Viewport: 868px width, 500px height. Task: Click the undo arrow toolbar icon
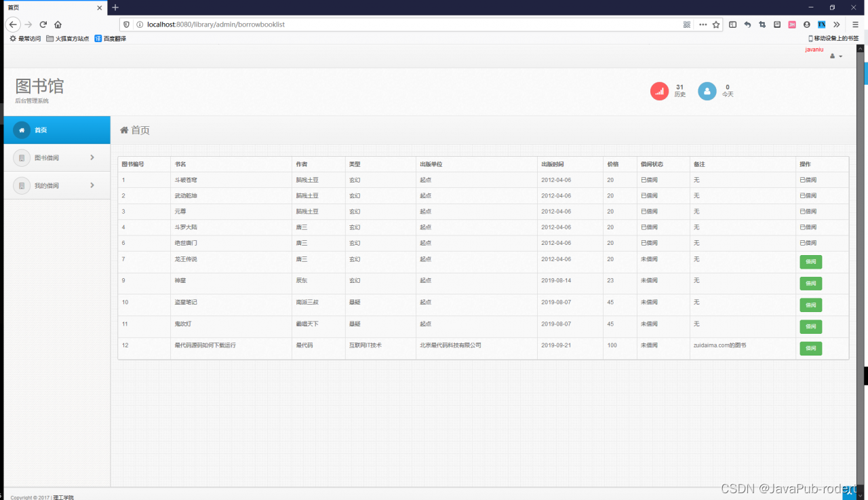point(747,24)
